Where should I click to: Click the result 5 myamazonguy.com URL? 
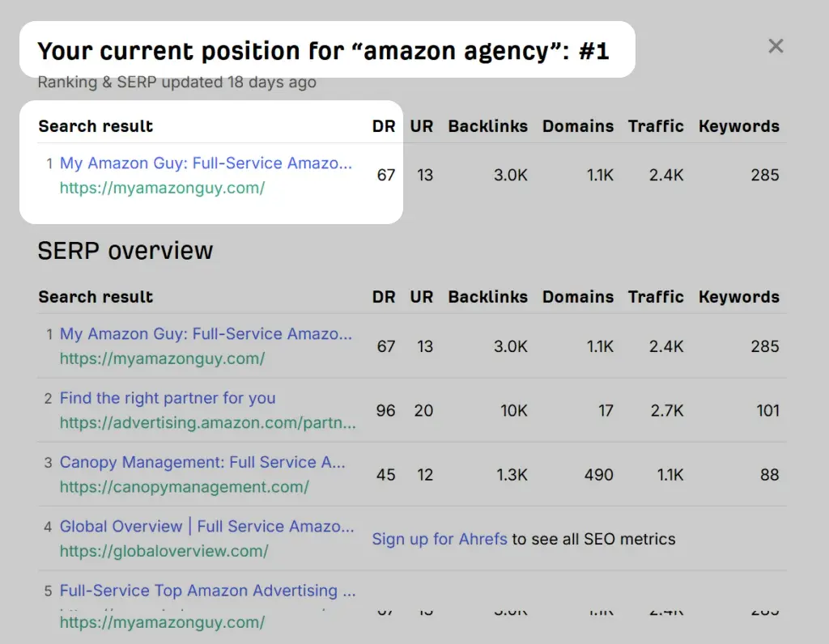coord(162,623)
